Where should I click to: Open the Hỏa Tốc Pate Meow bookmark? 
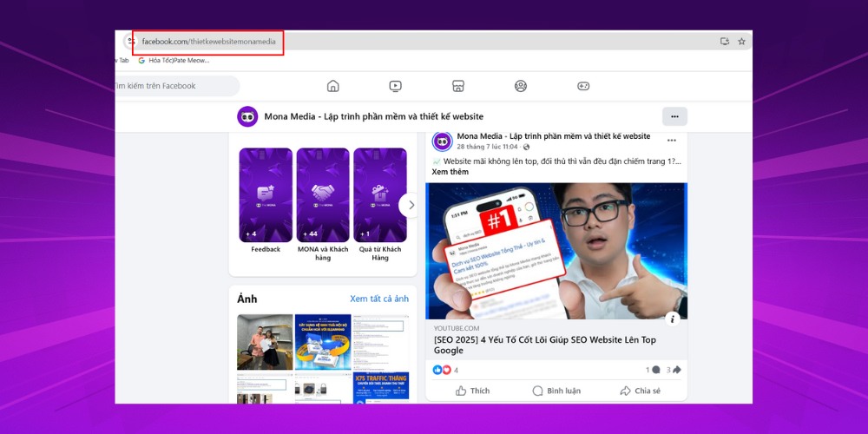[174, 61]
